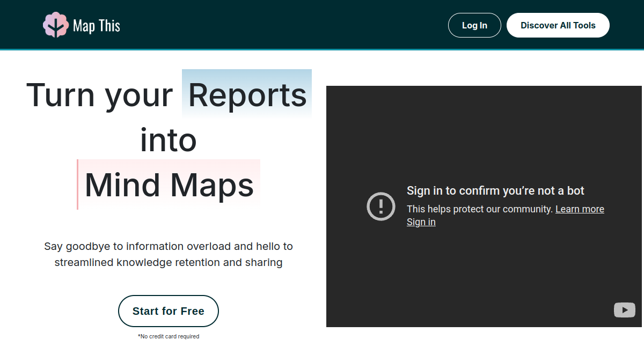
Task: Click the highlighted word Reports in the headline
Action: click(x=247, y=95)
